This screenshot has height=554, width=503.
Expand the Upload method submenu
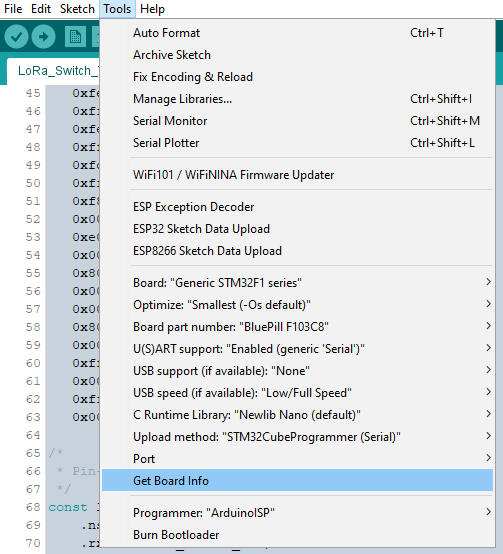point(297,437)
